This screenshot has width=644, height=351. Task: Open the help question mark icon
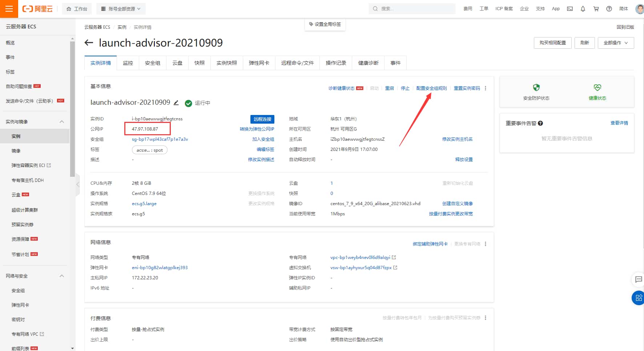tap(609, 8)
